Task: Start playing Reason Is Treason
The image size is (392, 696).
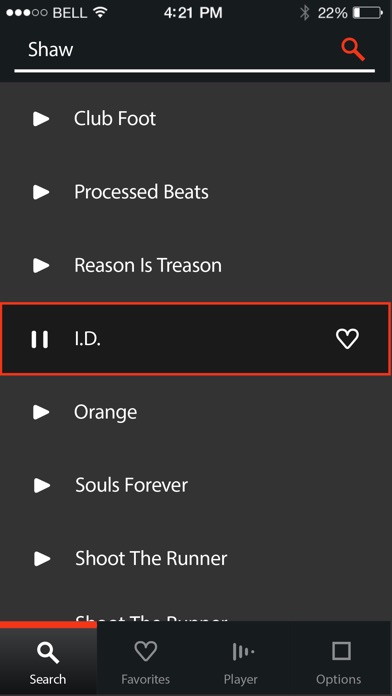Action: click(x=41, y=265)
